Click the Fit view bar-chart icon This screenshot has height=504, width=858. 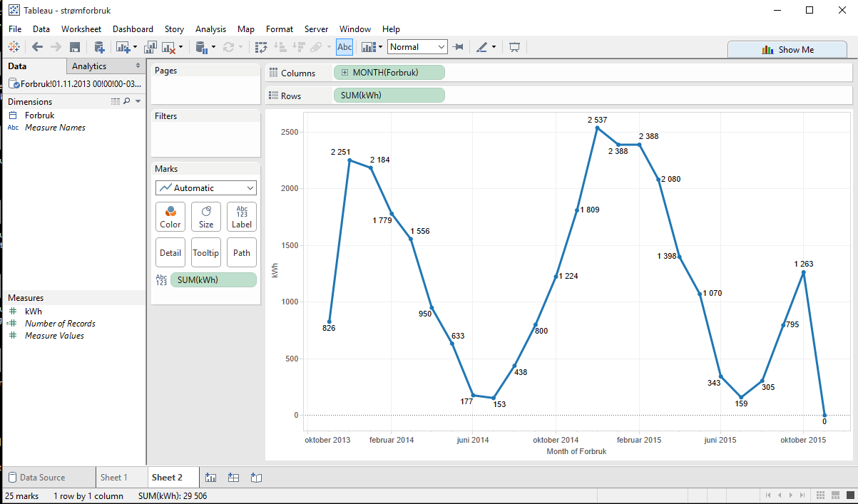pos(368,47)
